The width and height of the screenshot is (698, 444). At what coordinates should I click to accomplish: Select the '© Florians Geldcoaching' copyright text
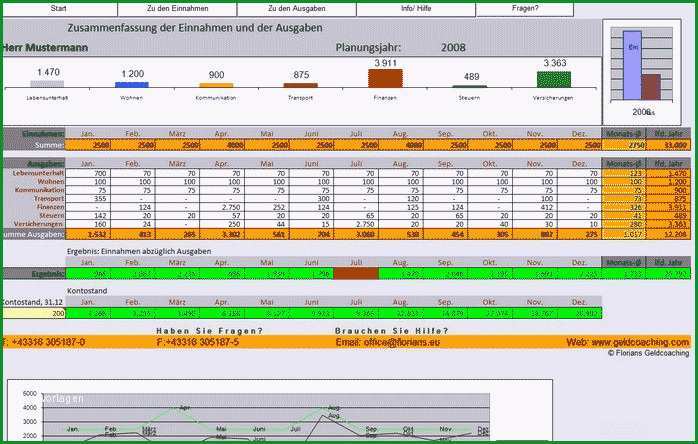648,353
